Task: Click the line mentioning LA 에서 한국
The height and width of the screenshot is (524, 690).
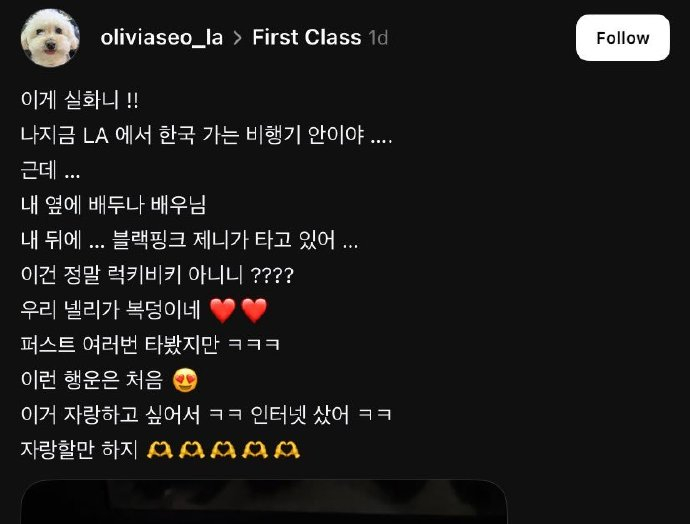Action: click(x=206, y=135)
